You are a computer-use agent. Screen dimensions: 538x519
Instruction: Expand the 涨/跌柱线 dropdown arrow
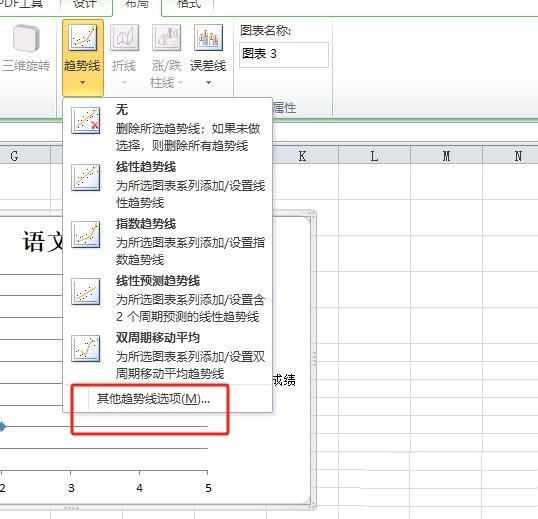[x=180, y=83]
